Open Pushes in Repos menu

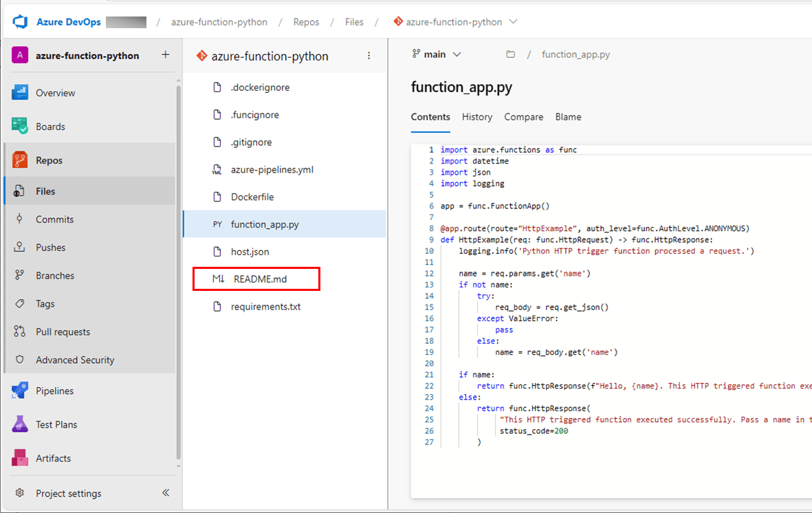[x=90, y=247]
